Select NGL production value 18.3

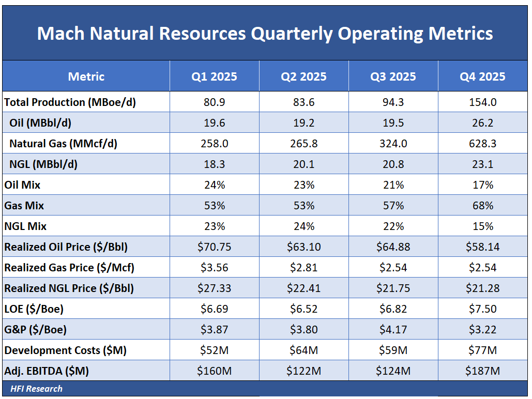214,164
